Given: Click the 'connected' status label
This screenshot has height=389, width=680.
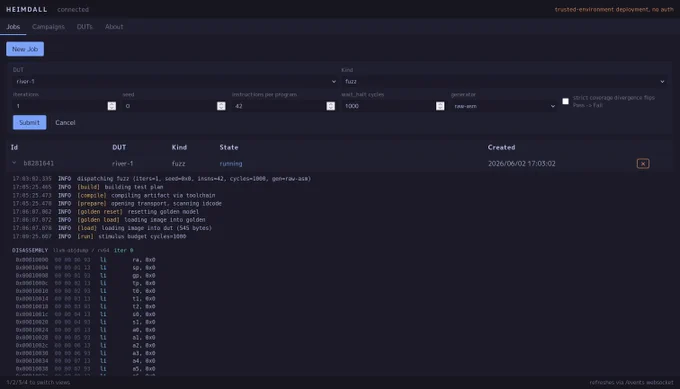Looking at the screenshot, I should coord(73,10).
